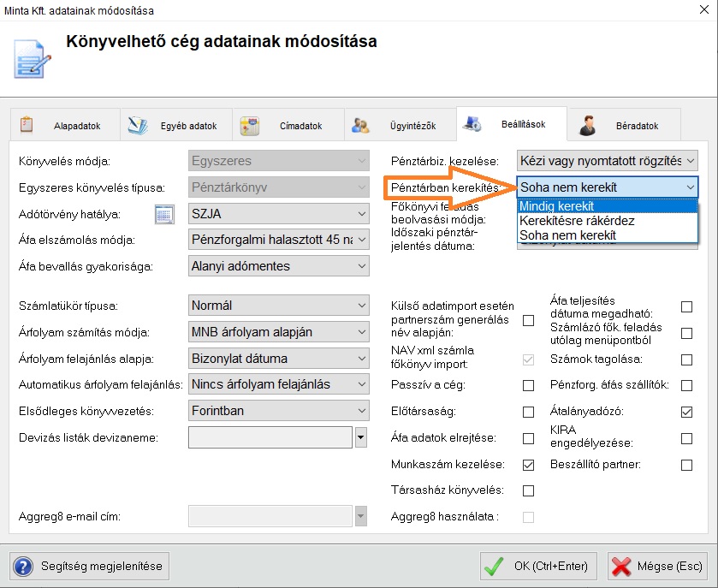Click the Béradatok tab person icon
The width and height of the screenshot is (718, 588).
[x=587, y=126]
